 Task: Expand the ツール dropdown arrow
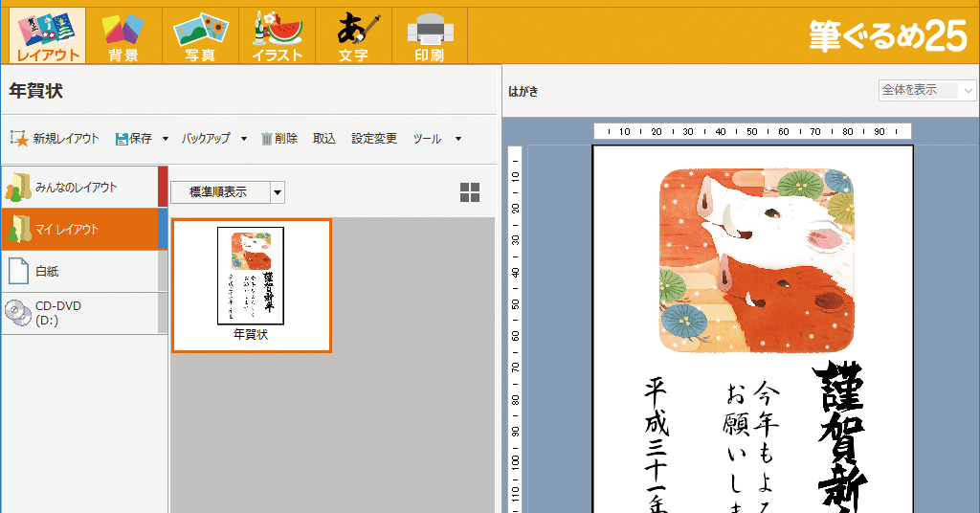tap(458, 139)
